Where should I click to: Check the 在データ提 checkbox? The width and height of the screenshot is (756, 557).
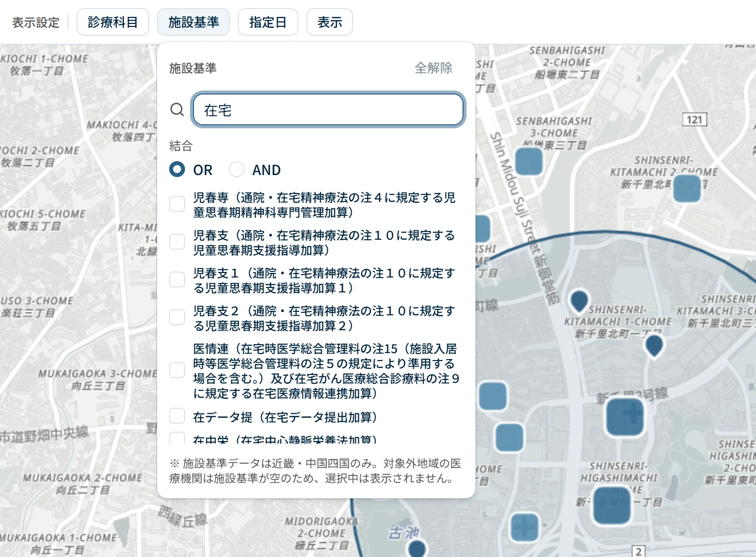[177, 416]
